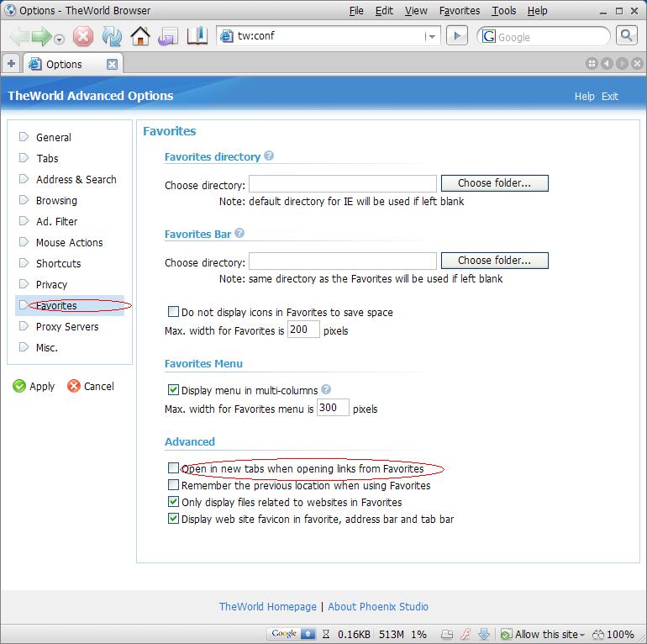Open the Favorites book icon in toolbar
The width and height of the screenshot is (647, 644).
pyautogui.click(x=197, y=36)
